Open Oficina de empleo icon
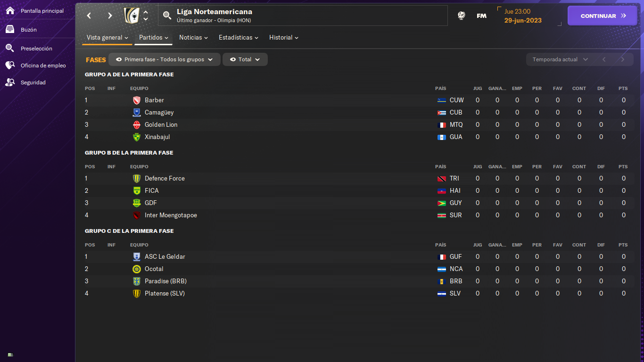Viewport: 644px width, 362px height. pyautogui.click(x=10, y=66)
